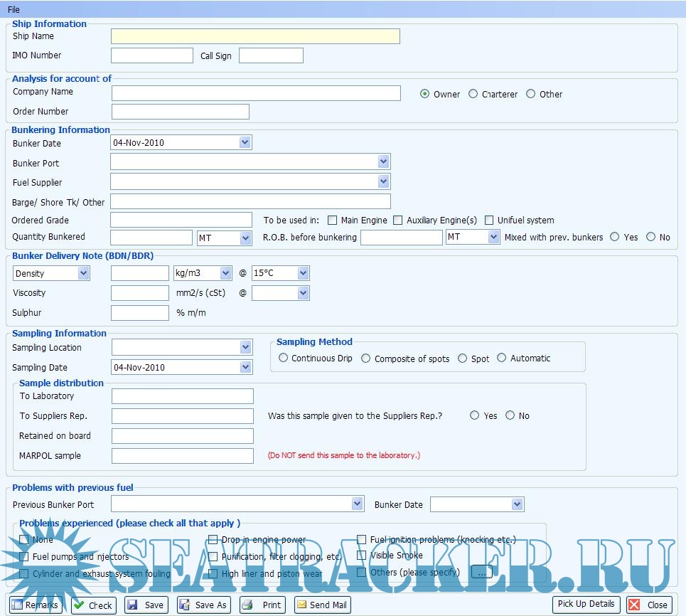Click the Ship Name input field
Screen dimensions: 686x616
255,36
